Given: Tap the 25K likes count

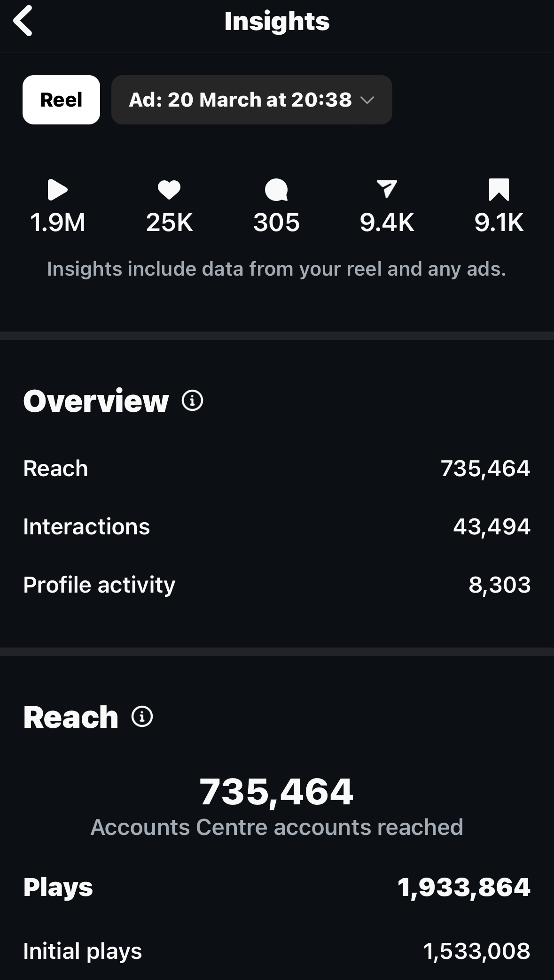Looking at the screenshot, I should [169, 223].
